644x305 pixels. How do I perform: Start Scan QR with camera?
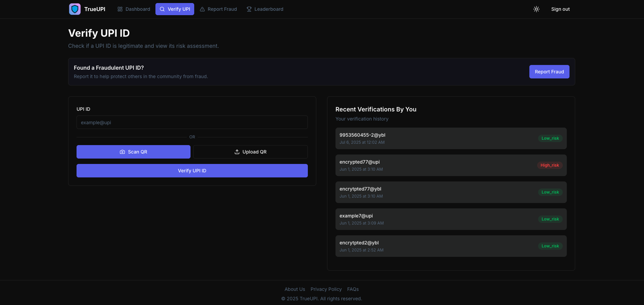pyautogui.click(x=134, y=152)
